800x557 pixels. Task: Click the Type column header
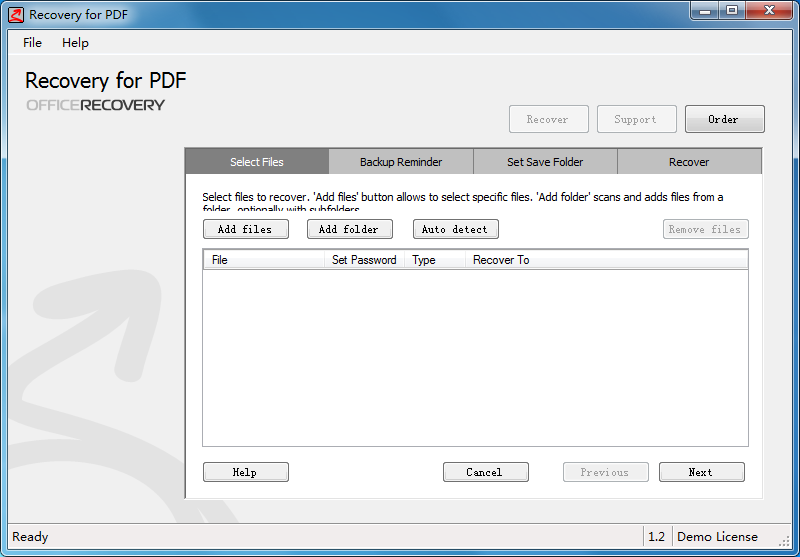tap(435, 260)
